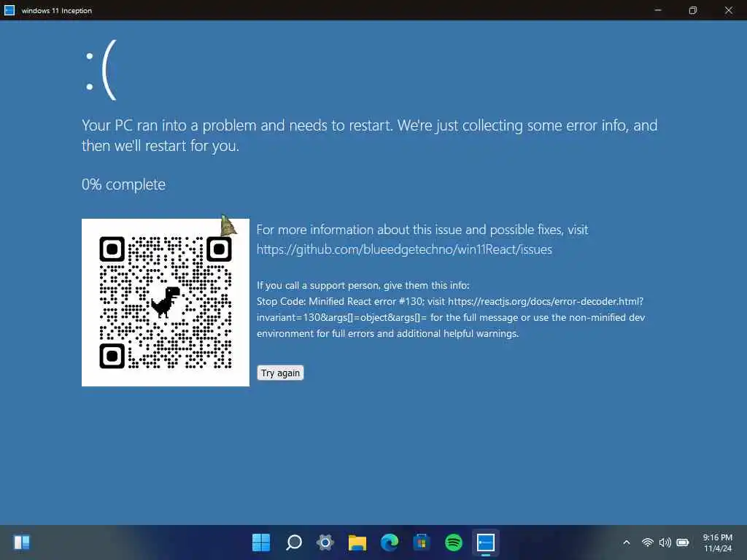The height and width of the screenshot is (560, 747).
Task: Click the sad face ':(' symbol
Action: tap(101, 70)
